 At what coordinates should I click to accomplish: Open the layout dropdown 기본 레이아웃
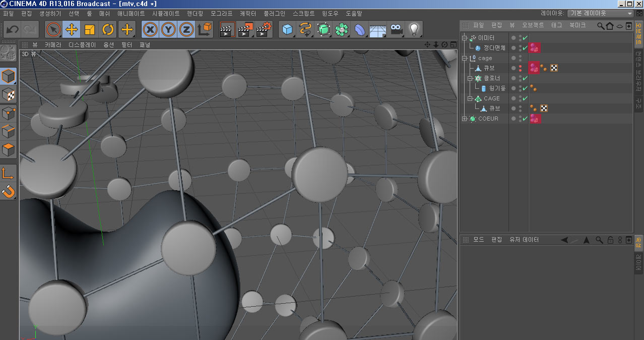pos(601,14)
